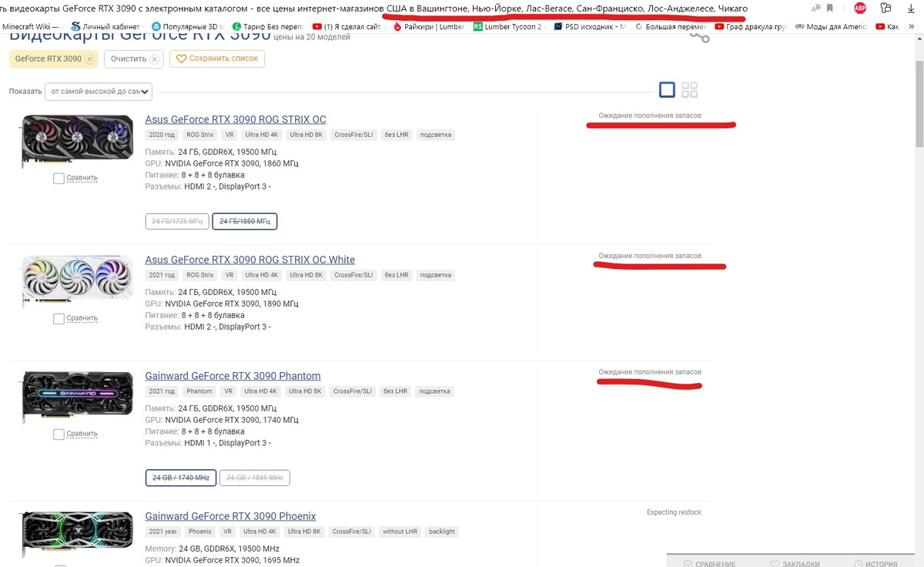This screenshot has width=924, height=567.
Task: Click Ultra HD 4K tag on Gainward Phoenix
Action: pyautogui.click(x=260, y=532)
